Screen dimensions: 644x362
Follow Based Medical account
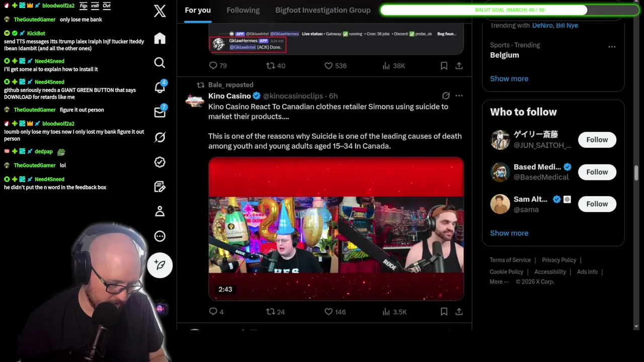click(x=597, y=172)
